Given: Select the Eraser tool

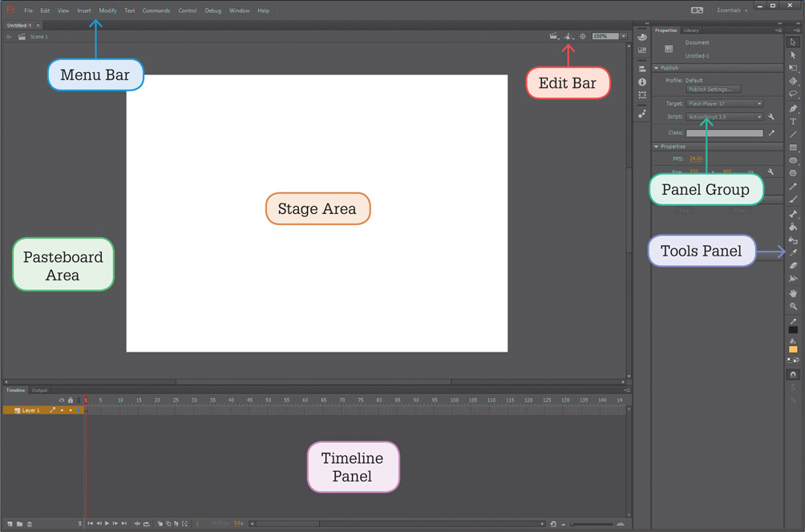Looking at the screenshot, I should click(x=793, y=265).
